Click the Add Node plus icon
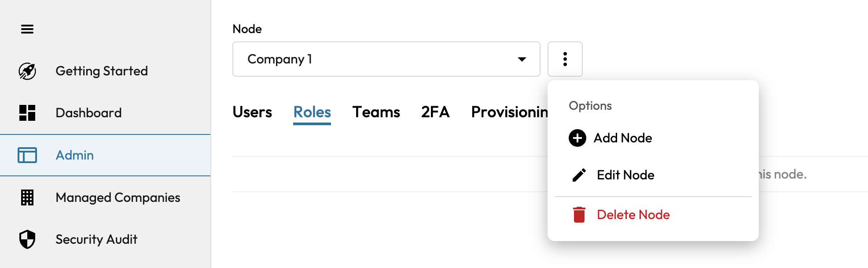 tap(577, 138)
